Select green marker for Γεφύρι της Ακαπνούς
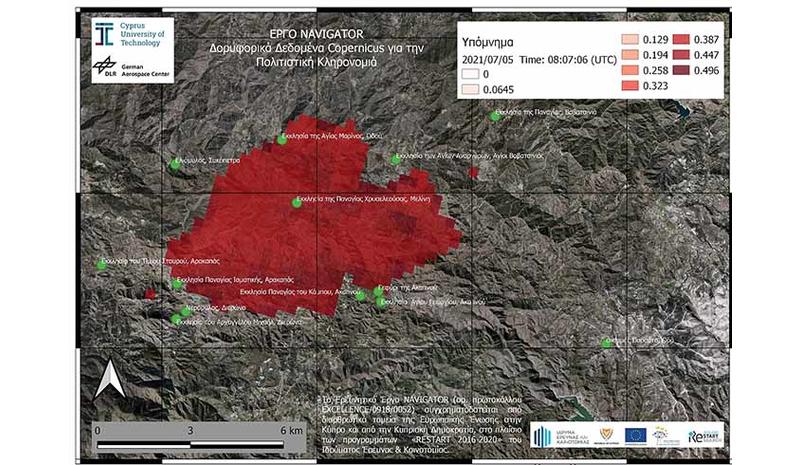Image resolution: width=800 pixels, height=465 pixels. pyautogui.click(x=378, y=291)
